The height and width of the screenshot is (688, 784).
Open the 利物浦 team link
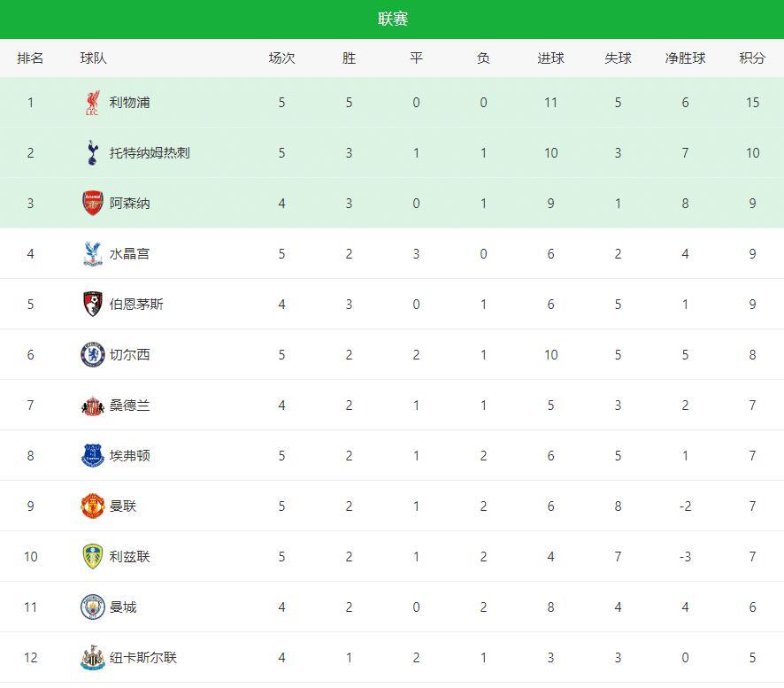coord(130,103)
